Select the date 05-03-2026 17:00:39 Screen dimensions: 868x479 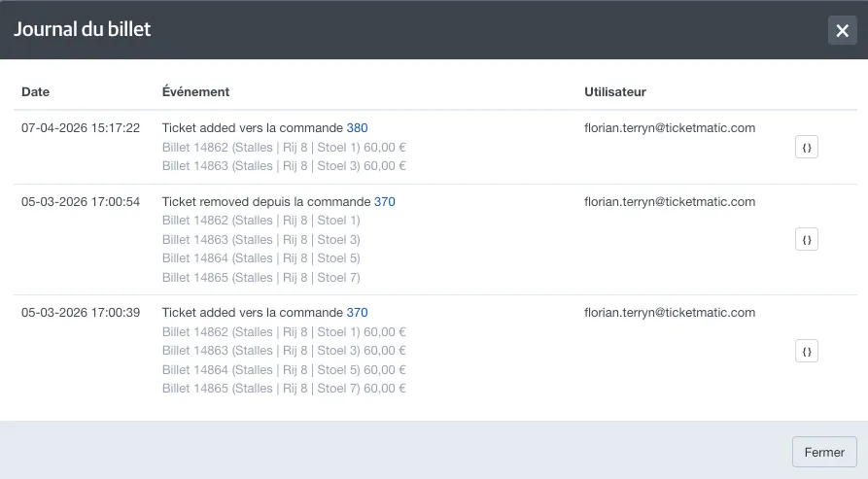[x=81, y=313]
